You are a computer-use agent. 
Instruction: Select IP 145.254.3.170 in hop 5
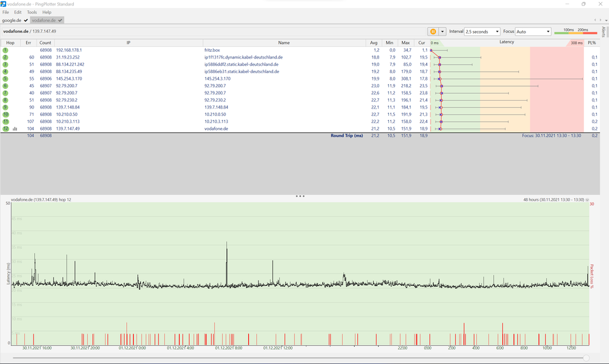pos(69,79)
